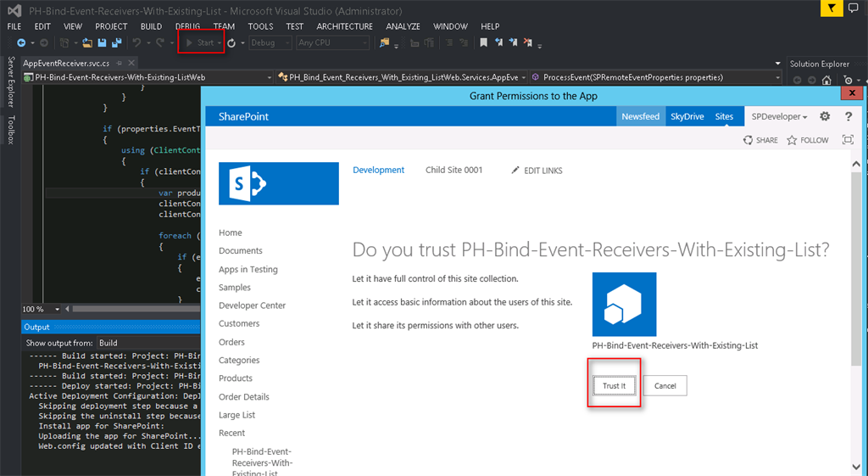Click the New Project icon in toolbar
The image size is (868, 476).
pyautogui.click(x=64, y=42)
